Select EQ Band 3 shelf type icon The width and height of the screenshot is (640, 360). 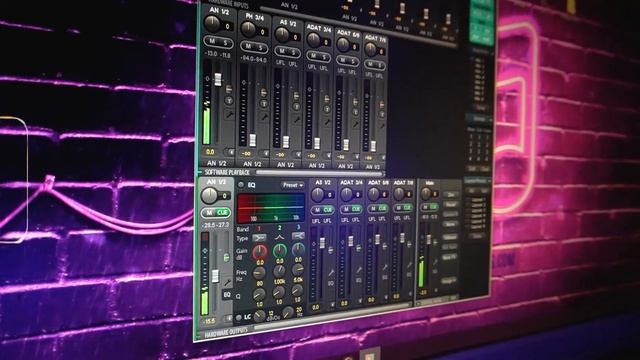pos(298,236)
